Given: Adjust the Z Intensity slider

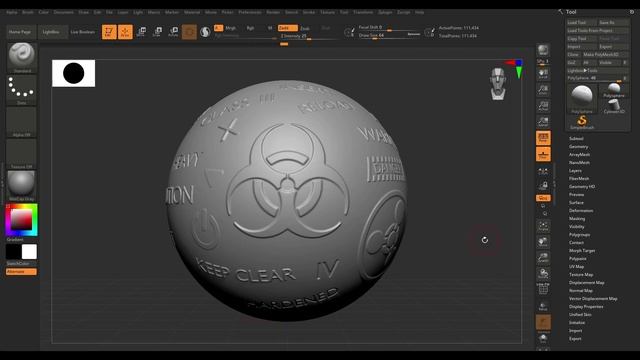Looking at the screenshot, I should tap(308, 36).
